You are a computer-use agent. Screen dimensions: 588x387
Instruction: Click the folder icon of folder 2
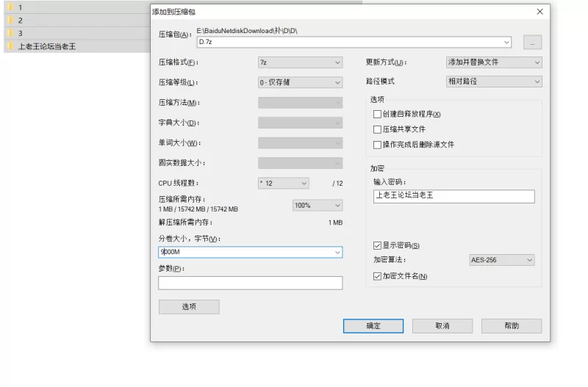coord(10,21)
